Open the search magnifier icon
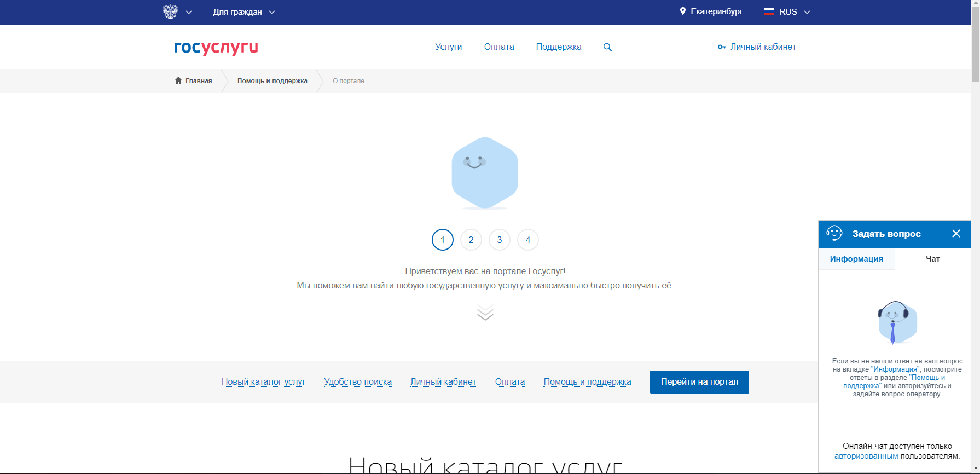Image resolution: width=980 pixels, height=474 pixels. point(607,47)
